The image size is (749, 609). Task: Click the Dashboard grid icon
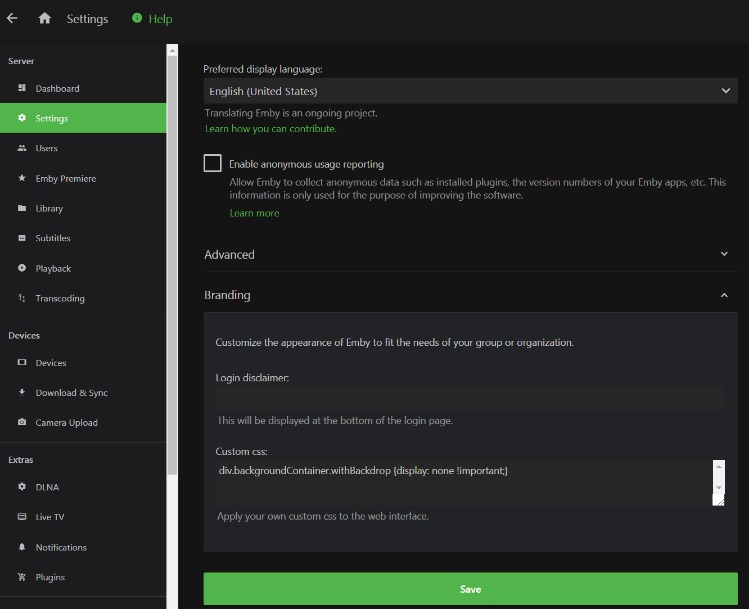tap(22, 88)
